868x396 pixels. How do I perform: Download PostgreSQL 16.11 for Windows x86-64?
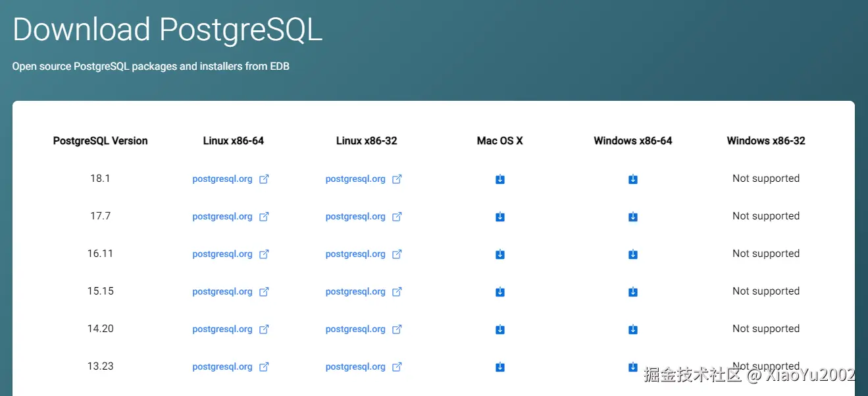[633, 254]
